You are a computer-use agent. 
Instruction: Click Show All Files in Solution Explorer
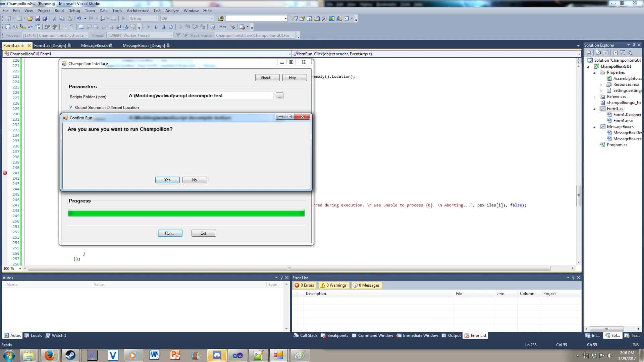pos(598,53)
